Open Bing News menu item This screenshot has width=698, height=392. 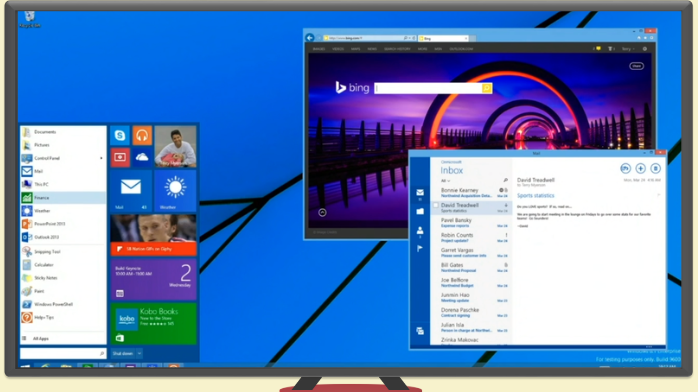pyautogui.click(x=372, y=49)
